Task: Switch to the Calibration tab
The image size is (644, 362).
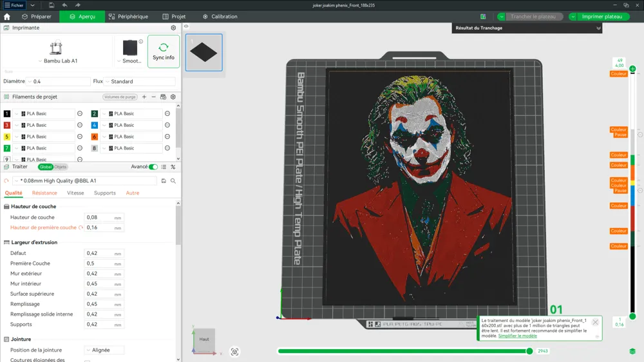Action: pyautogui.click(x=220, y=17)
